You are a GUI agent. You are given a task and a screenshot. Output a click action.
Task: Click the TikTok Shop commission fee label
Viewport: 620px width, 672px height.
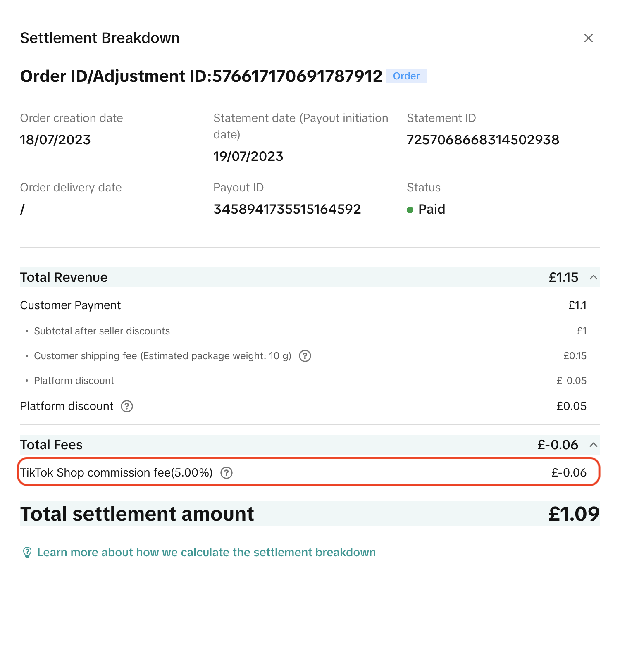116,473
